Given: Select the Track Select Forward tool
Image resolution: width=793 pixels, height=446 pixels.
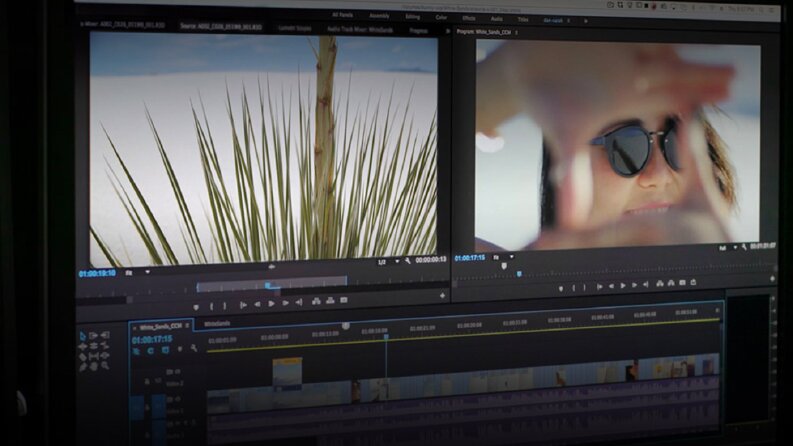Looking at the screenshot, I should (x=94, y=336).
